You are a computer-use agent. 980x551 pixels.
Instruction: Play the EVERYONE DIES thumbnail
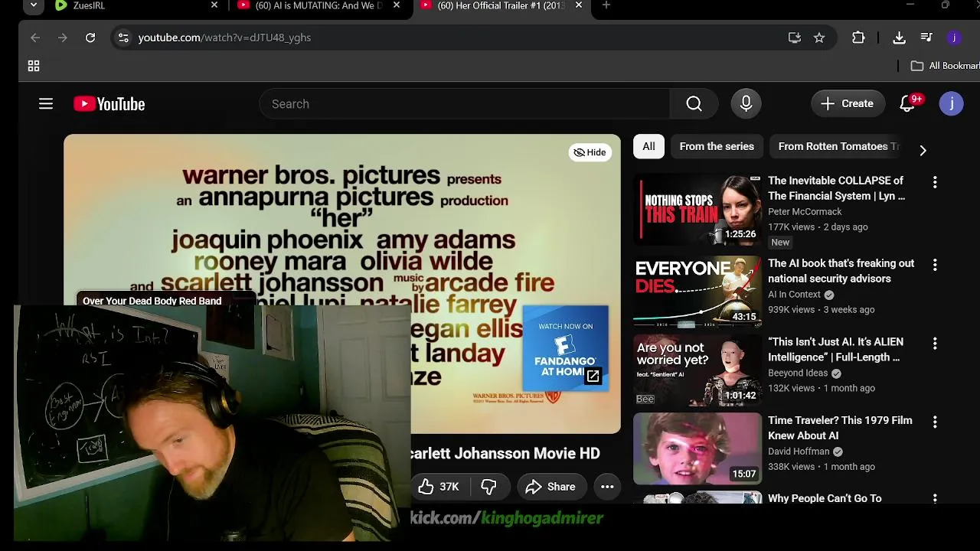pos(697,292)
